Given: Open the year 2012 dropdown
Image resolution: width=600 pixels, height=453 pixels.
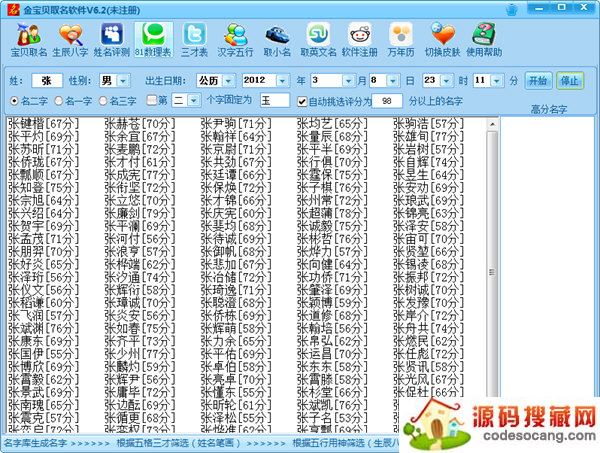Looking at the screenshot, I should [x=282, y=81].
